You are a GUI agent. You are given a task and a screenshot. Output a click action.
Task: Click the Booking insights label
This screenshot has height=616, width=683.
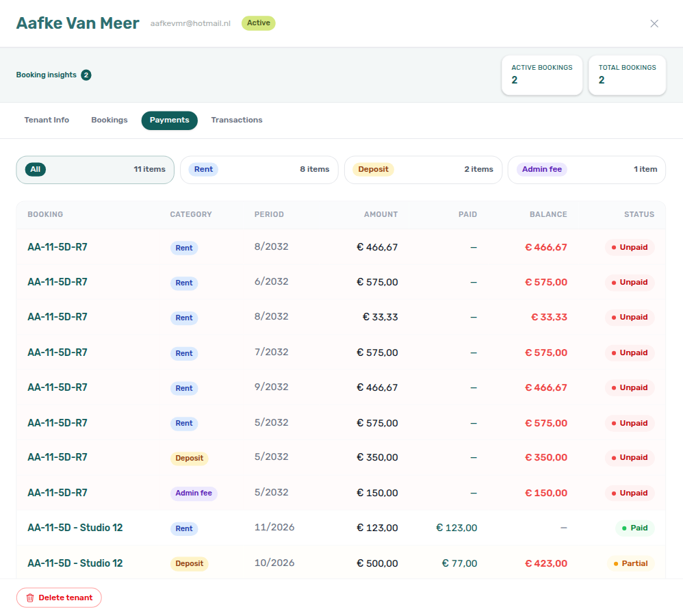tap(46, 75)
